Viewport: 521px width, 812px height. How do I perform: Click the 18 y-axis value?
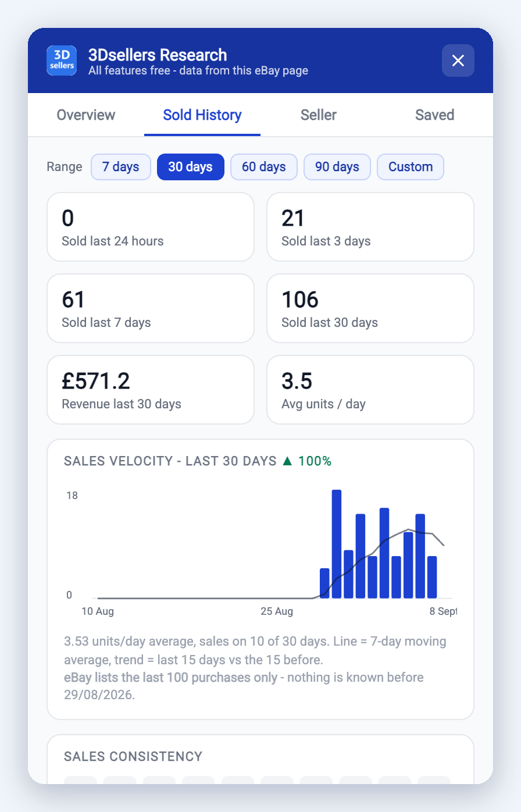point(72,496)
